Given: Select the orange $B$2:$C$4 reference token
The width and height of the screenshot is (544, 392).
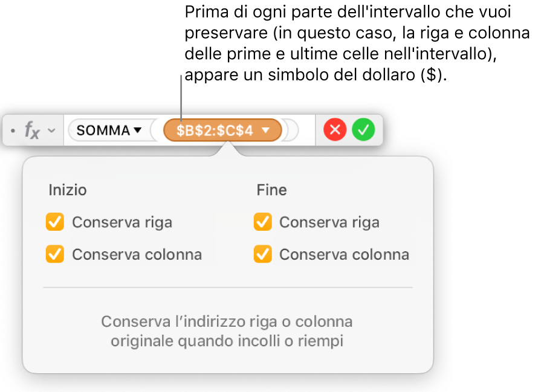Looking at the screenshot, I should click(x=215, y=130).
